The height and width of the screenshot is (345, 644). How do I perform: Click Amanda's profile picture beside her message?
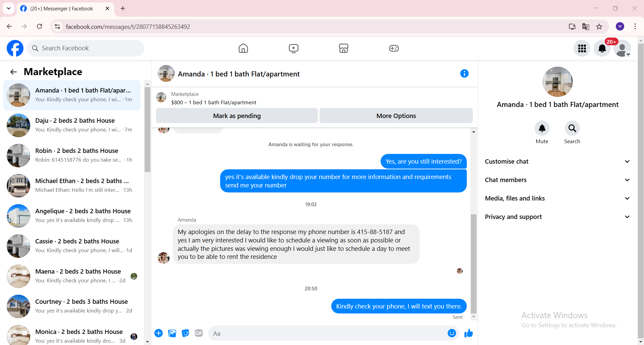(163, 258)
